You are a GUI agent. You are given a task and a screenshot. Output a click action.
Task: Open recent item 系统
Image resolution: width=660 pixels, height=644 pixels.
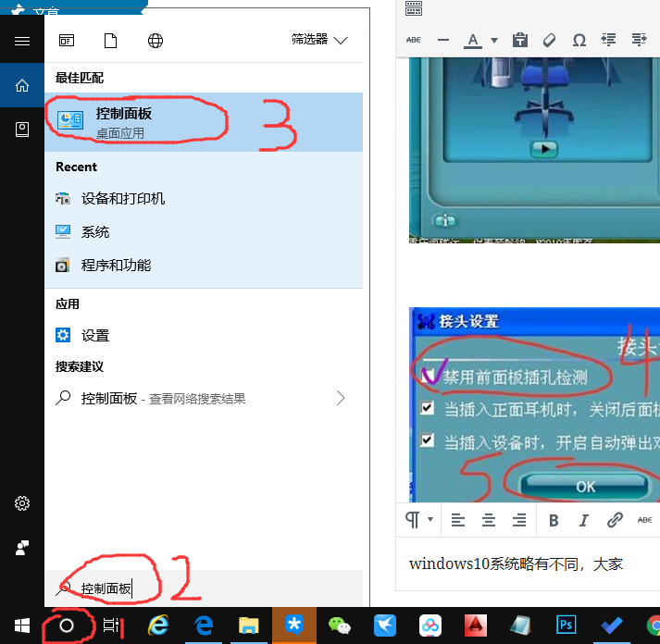(204, 231)
